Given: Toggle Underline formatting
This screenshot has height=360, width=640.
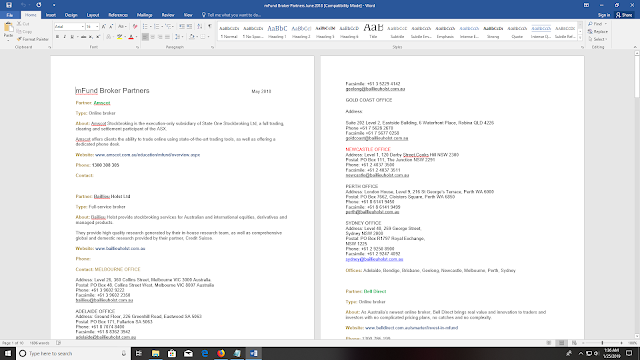Looking at the screenshot, I should click(x=72, y=37).
